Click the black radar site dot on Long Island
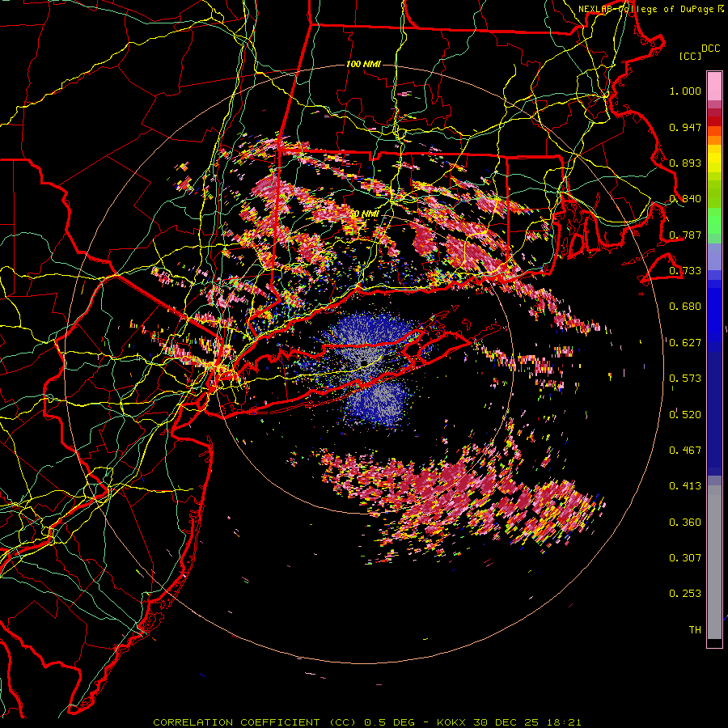This screenshot has width=728, height=728. click(365, 362)
